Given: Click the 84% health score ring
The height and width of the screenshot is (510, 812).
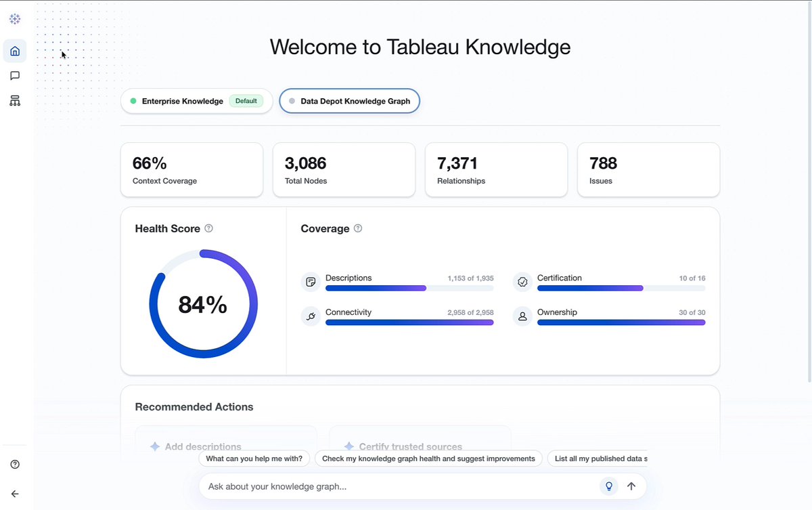Looking at the screenshot, I should [203, 304].
